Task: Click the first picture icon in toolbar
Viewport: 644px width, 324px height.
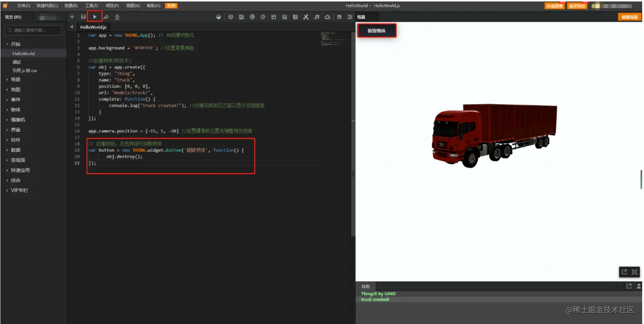Action: [285, 17]
